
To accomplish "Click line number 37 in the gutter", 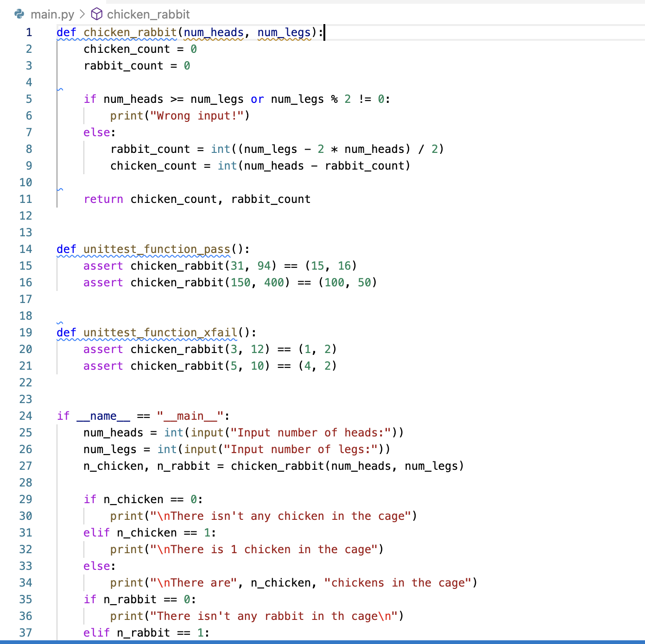I will 25,632.
